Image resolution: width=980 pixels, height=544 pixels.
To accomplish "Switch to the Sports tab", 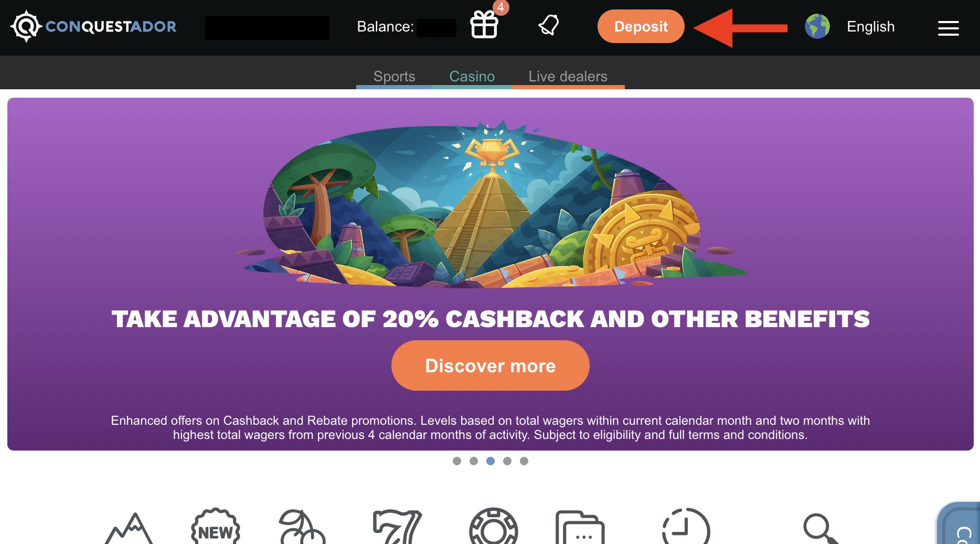I will [x=394, y=77].
